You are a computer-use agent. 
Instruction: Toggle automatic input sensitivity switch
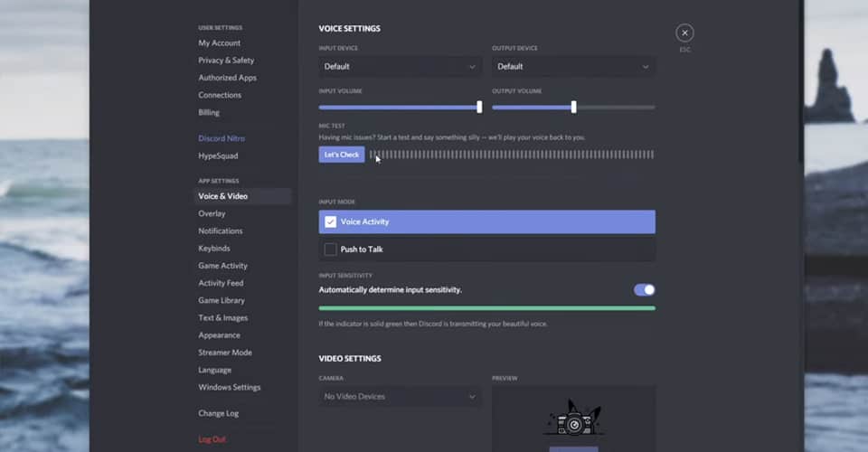(645, 290)
